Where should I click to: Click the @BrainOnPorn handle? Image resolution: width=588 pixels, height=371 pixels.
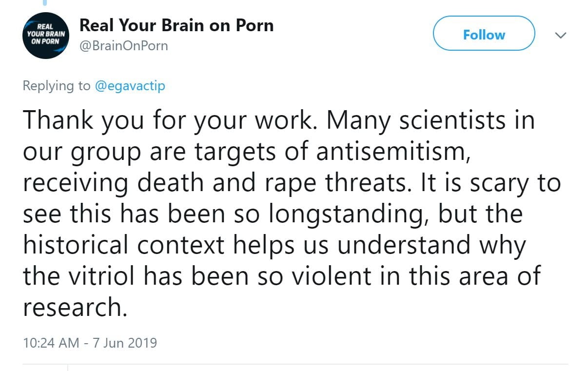(x=123, y=46)
